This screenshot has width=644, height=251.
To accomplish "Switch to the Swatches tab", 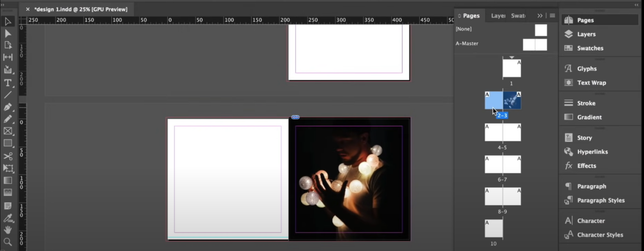I will click(x=519, y=16).
